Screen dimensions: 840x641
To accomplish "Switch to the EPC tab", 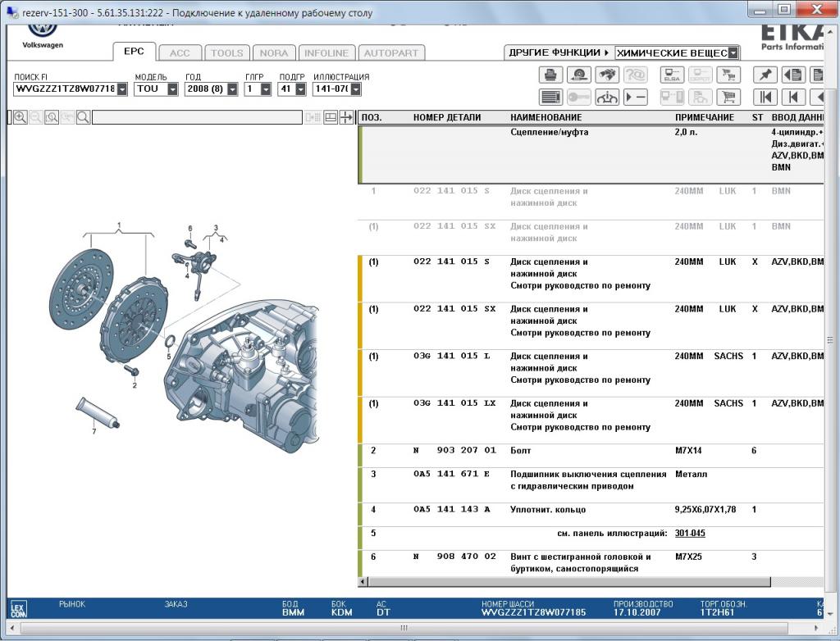I will [134, 52].
